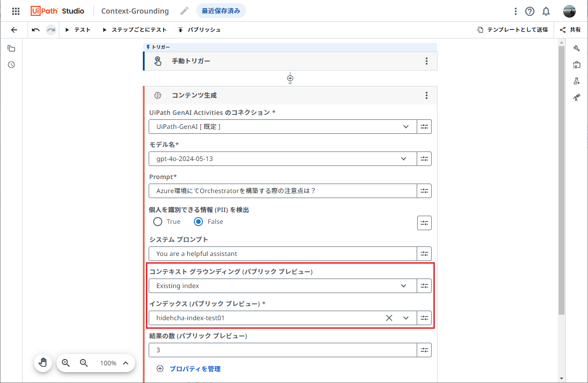This screenshot has height=383, width=588.
Task: Clear the index field with the X button
Action: click(x=389, y=318)
